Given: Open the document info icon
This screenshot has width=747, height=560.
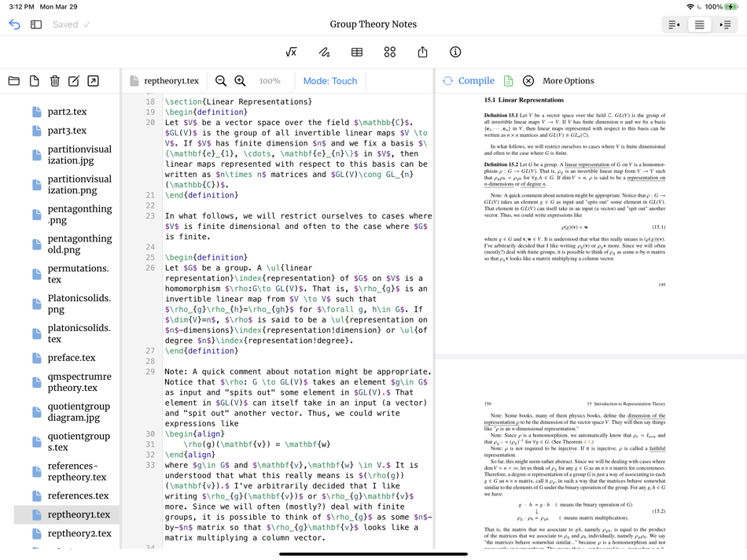Looking at the screenshot, I should [455, 52].
